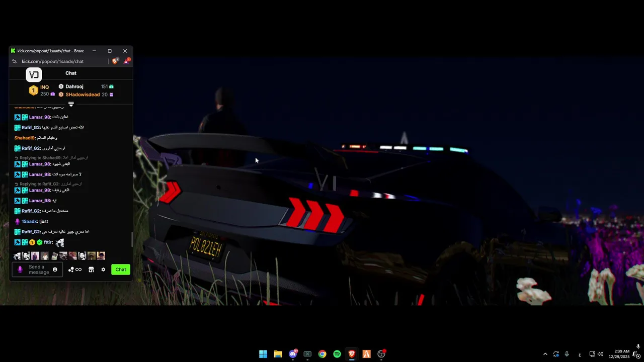Open orange A app in taskbar
This screenshot has width=644, height=362.
[366, 354]
